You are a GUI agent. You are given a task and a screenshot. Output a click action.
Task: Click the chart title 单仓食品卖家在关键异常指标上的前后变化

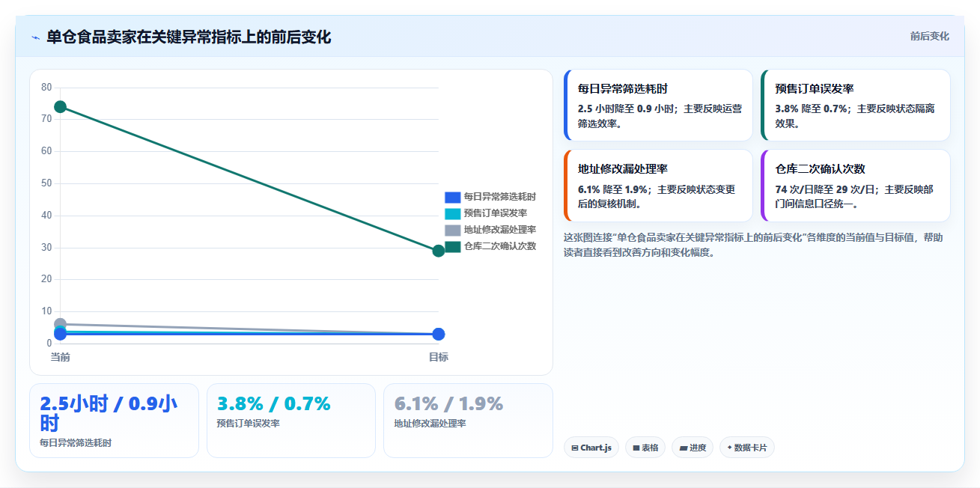[189, 37]
